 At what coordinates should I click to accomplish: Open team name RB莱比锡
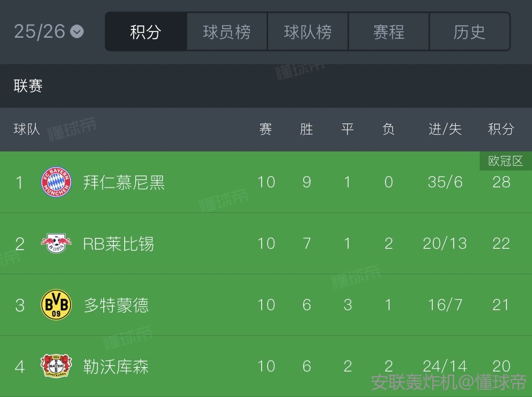click(x=118, y=244)
